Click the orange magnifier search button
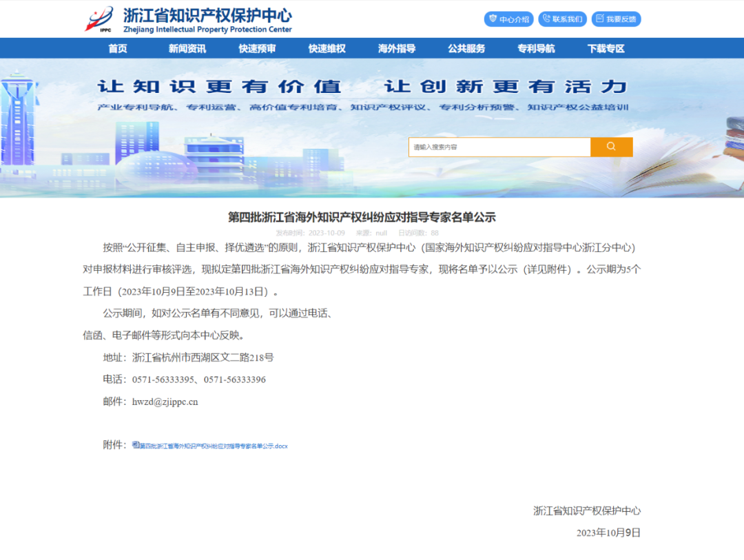This screenshot has width=744, height=560. pyautogui.click(x=611, y=147)
